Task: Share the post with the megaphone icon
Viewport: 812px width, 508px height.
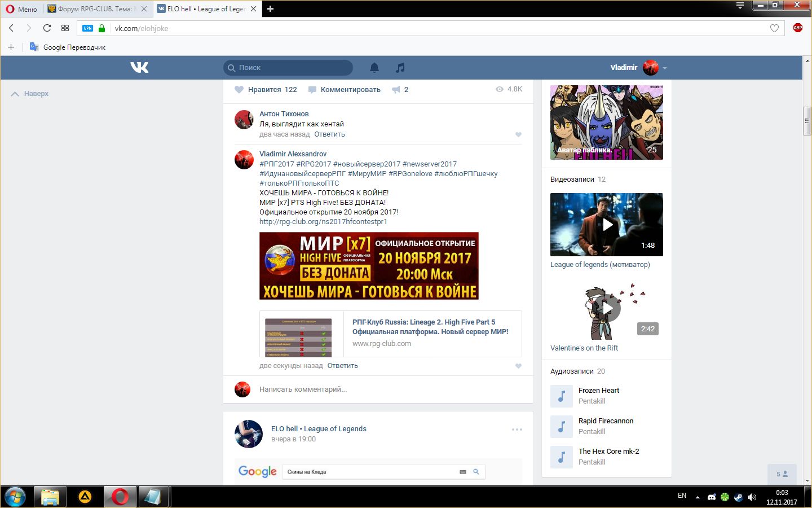Action: click(400, 89)
